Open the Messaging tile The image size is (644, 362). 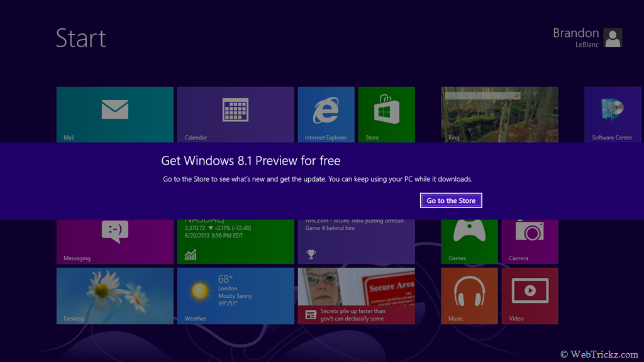click(115, 242)
